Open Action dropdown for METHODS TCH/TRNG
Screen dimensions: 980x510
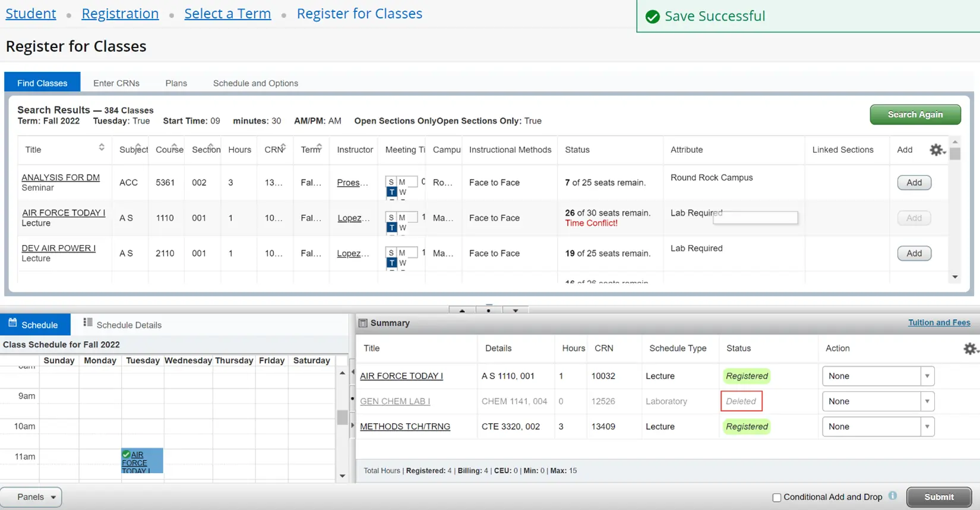pos(878,426)
